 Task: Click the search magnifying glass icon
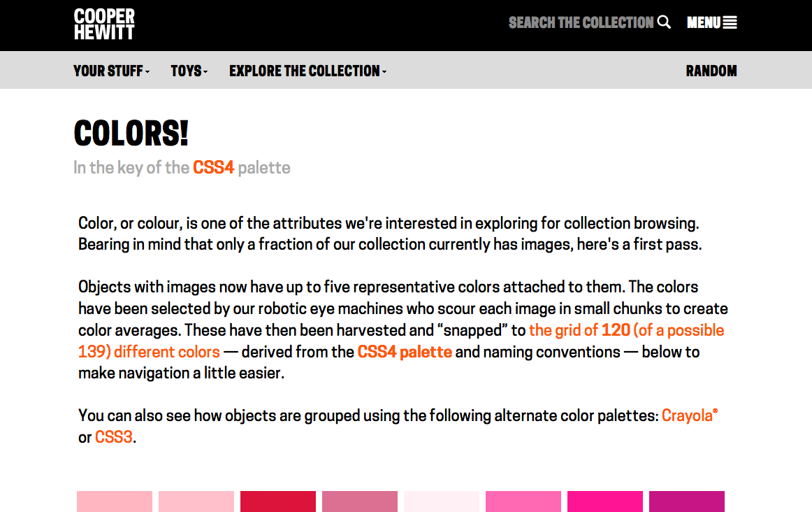coord(664,22)
